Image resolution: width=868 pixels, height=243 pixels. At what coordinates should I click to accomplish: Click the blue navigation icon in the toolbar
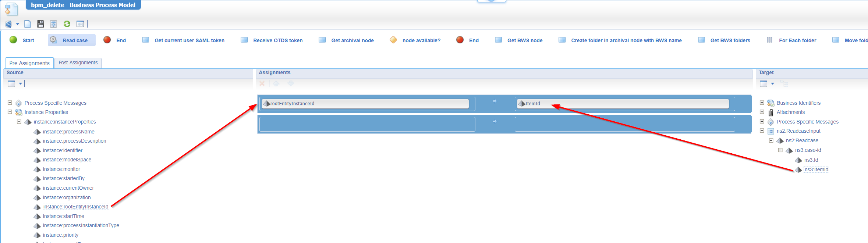click(x=8, y=24)
